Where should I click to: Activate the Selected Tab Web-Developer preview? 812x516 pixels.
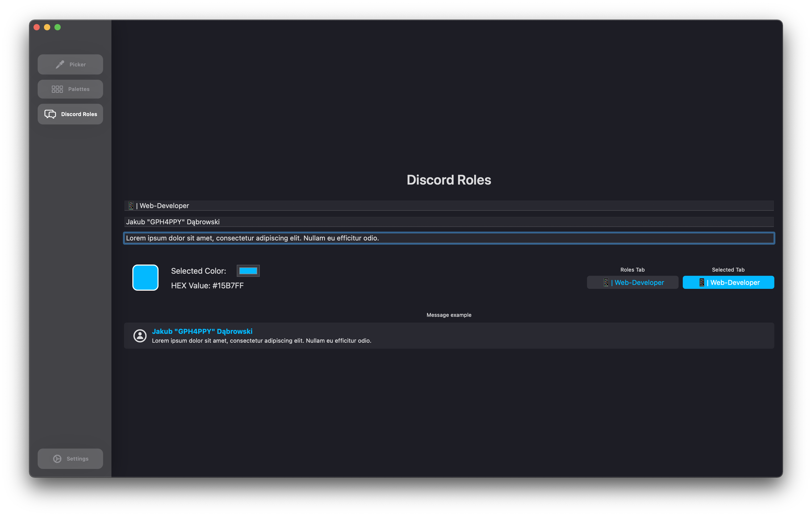(728, 282)
